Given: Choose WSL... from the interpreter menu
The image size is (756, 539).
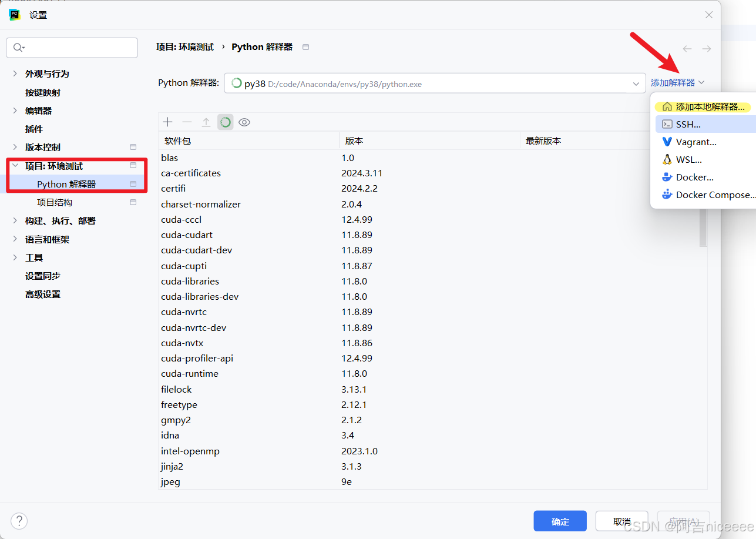Looking at the screenshot, I should (x=704, y=159).
